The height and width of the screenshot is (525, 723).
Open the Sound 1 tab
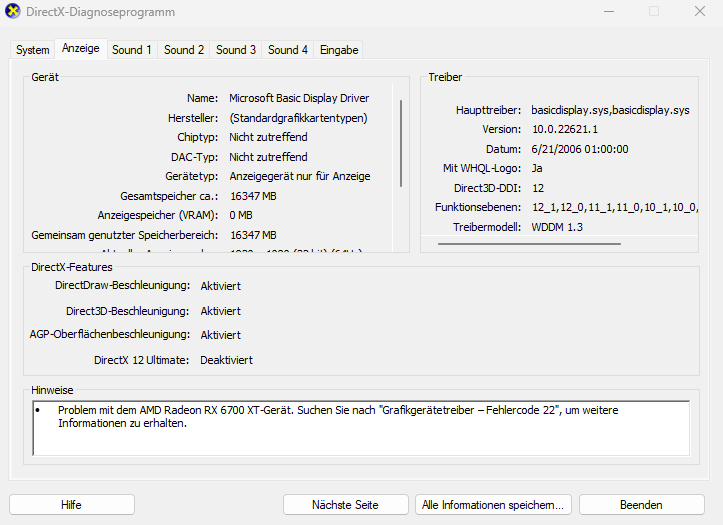pos(132,50)
